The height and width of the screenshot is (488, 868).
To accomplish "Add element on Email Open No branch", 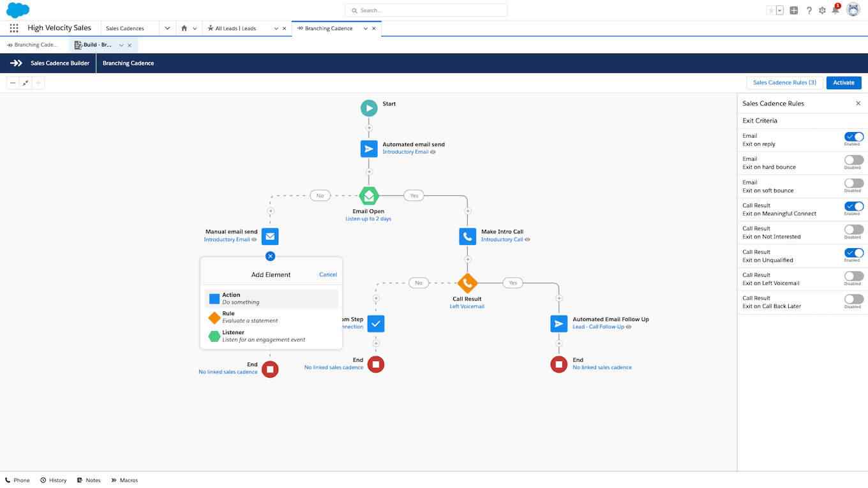I will tap(271, 211).
